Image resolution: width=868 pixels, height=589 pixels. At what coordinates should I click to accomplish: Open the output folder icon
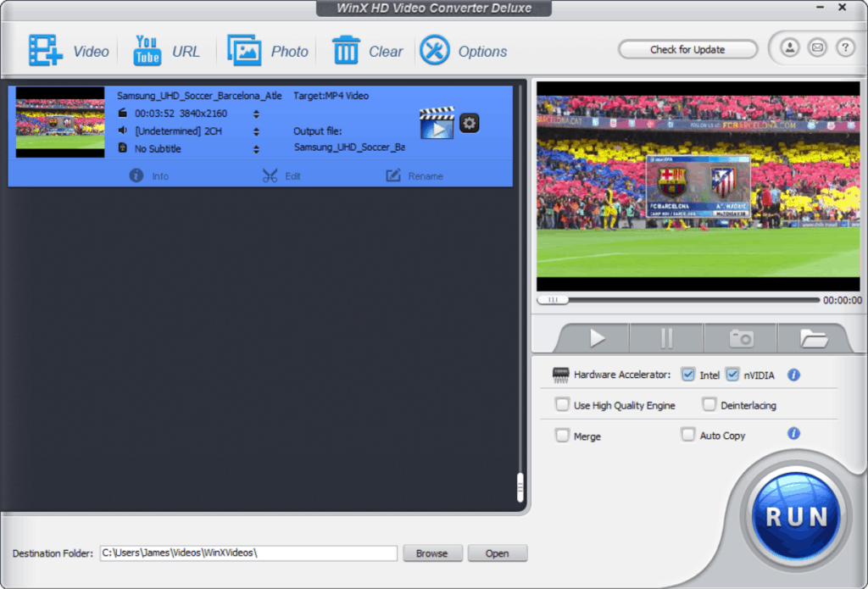tap(813, 338)
